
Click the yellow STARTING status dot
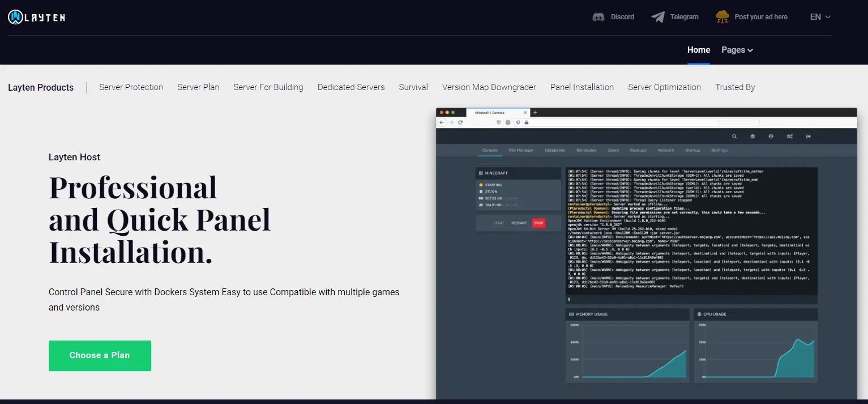pyautogui.click(x=481, y=185)
